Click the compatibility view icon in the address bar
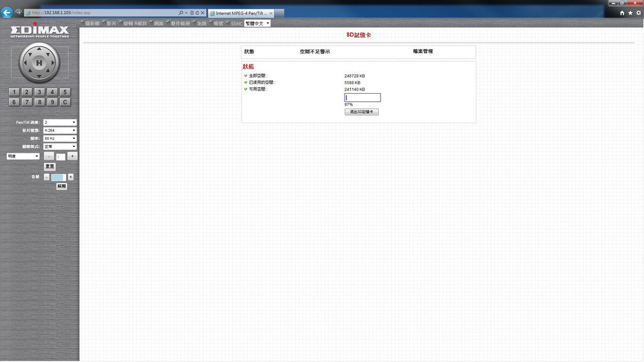Image resolution: width=644 pixels, height=362 pixels. (192, 13)
